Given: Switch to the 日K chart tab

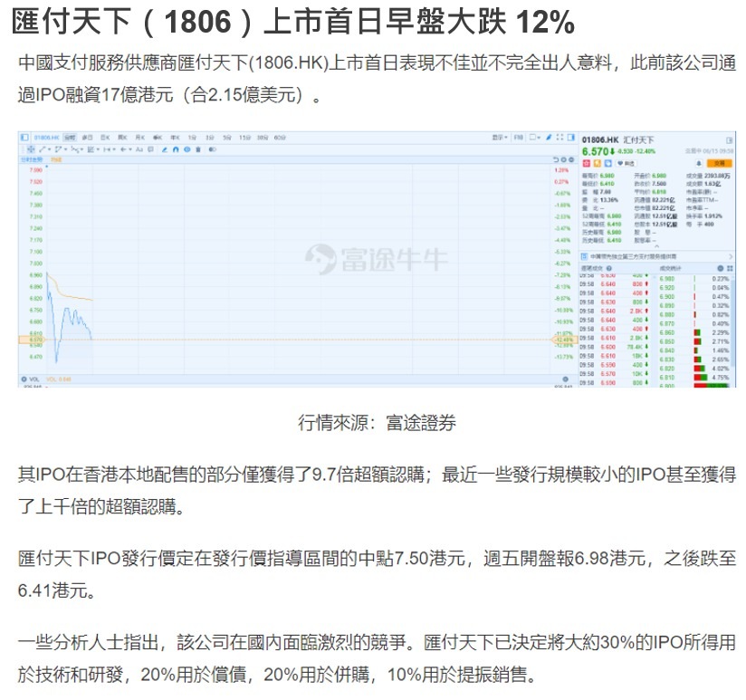Looking at the screenshot, I should [x=105, y=138].
